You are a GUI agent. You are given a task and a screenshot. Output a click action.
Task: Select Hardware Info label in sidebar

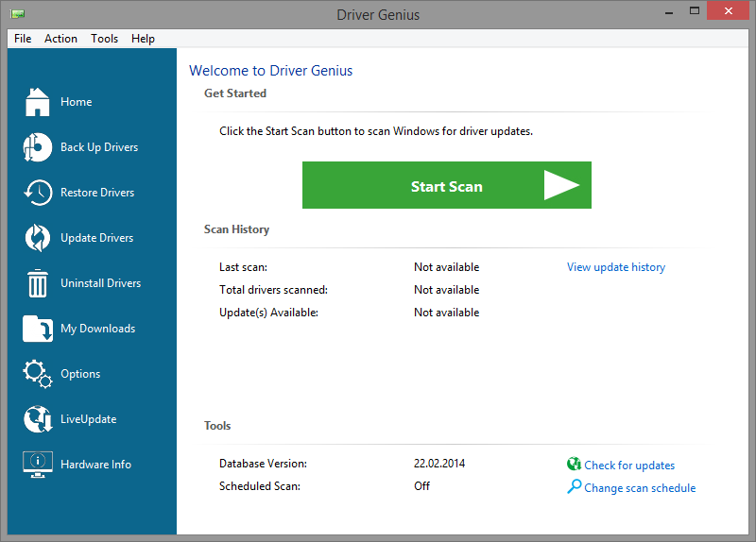point(96,465)
